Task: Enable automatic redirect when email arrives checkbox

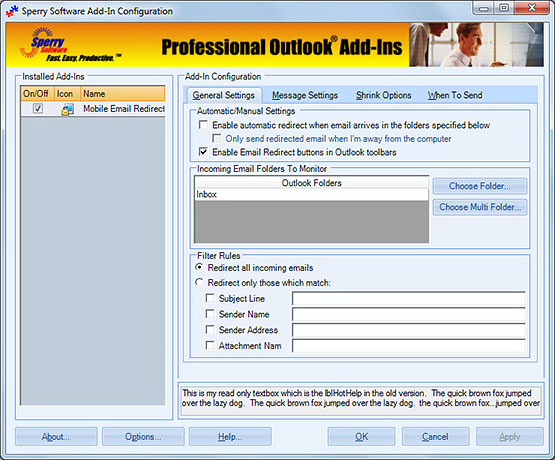Action: (x=203, y=125)
